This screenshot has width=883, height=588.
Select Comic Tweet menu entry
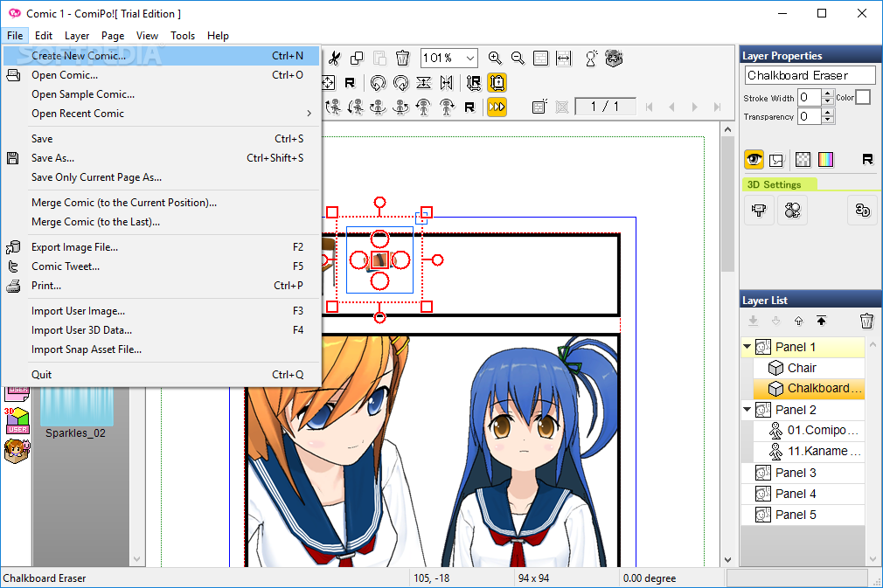162,266
